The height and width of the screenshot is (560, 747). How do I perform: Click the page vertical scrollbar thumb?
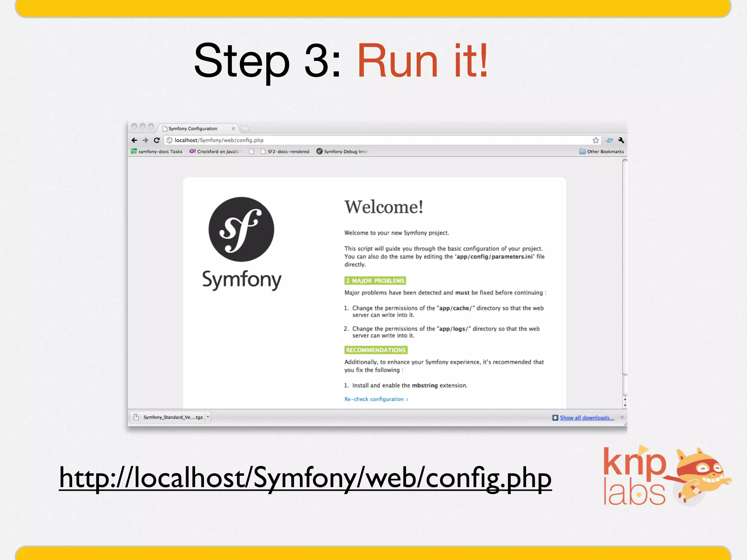[x=625, y=267]
